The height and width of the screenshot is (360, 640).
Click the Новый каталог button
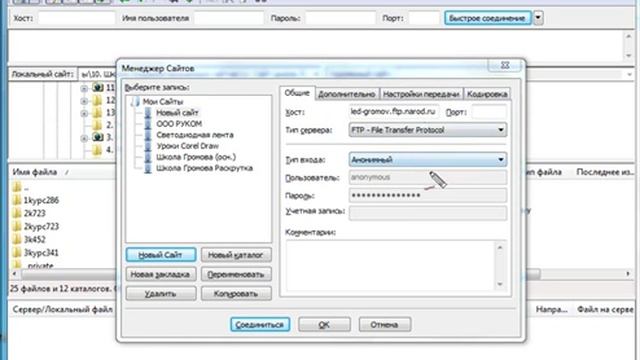click(236, 255)
